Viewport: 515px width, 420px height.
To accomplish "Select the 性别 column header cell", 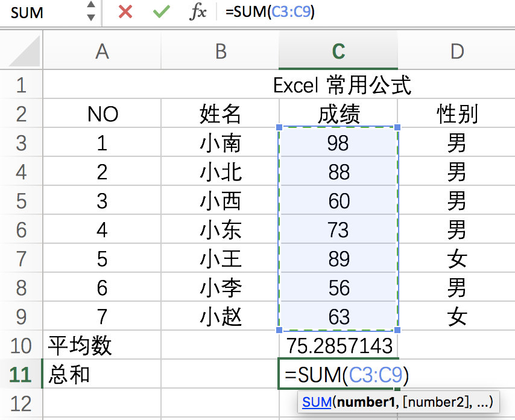I will pyautogui.click(x=457, y=114).
